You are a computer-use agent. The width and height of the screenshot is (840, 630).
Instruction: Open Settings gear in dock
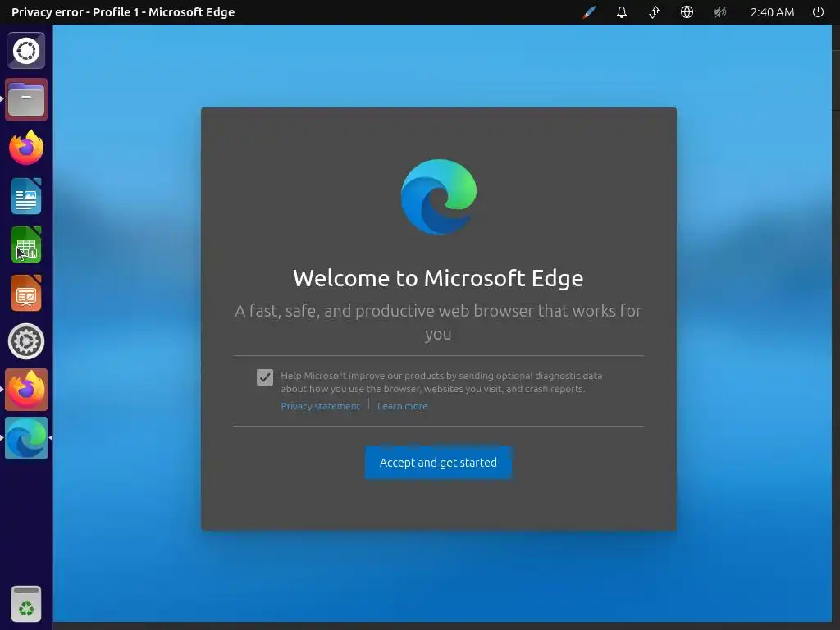[x=26, y=341]
